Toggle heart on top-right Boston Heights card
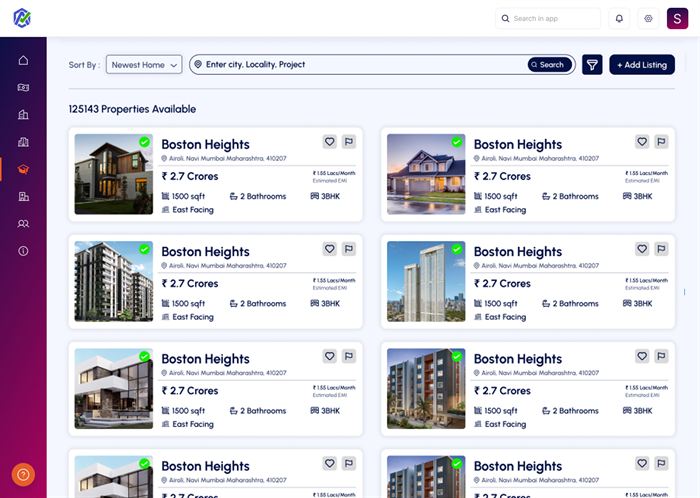The image size is (700, 498). pyautogui.click(x=642, y=142)
